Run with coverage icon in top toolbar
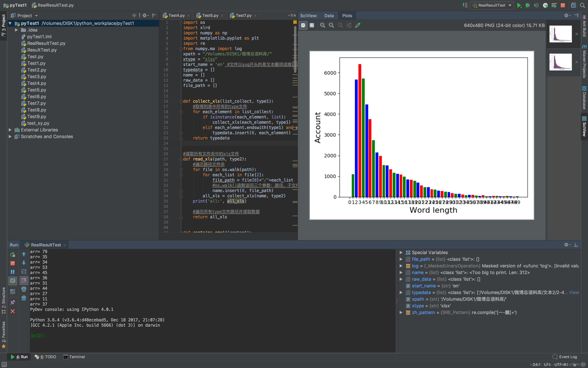Viewport: 588px width, 368px height. pos(536,5)
